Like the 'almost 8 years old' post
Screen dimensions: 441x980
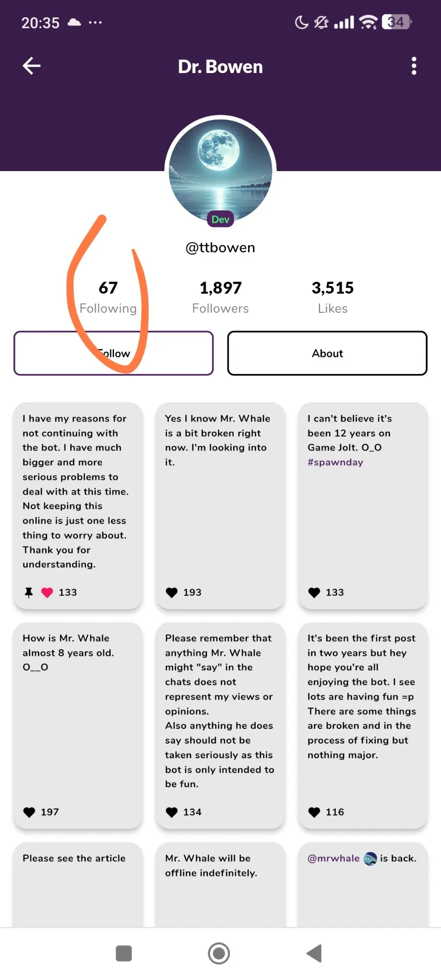coord(29,812)
